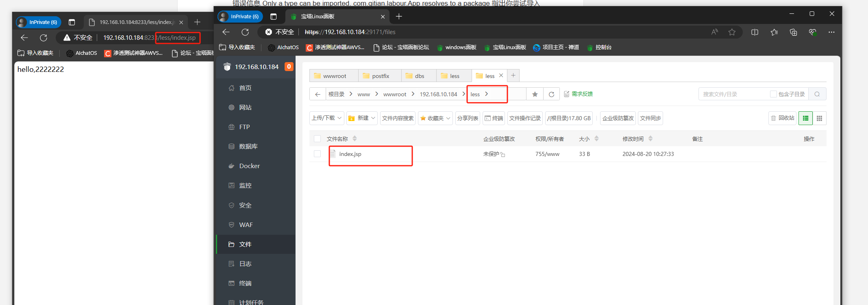Open split screen icon in Edge toolbar
This screenshot has height=305, width=868.
point(755,32)
